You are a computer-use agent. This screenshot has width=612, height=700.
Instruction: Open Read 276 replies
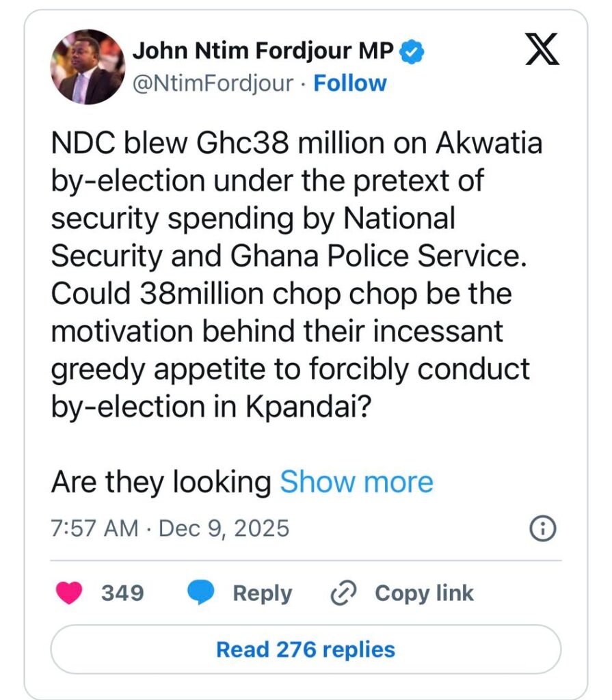[306, 649]
